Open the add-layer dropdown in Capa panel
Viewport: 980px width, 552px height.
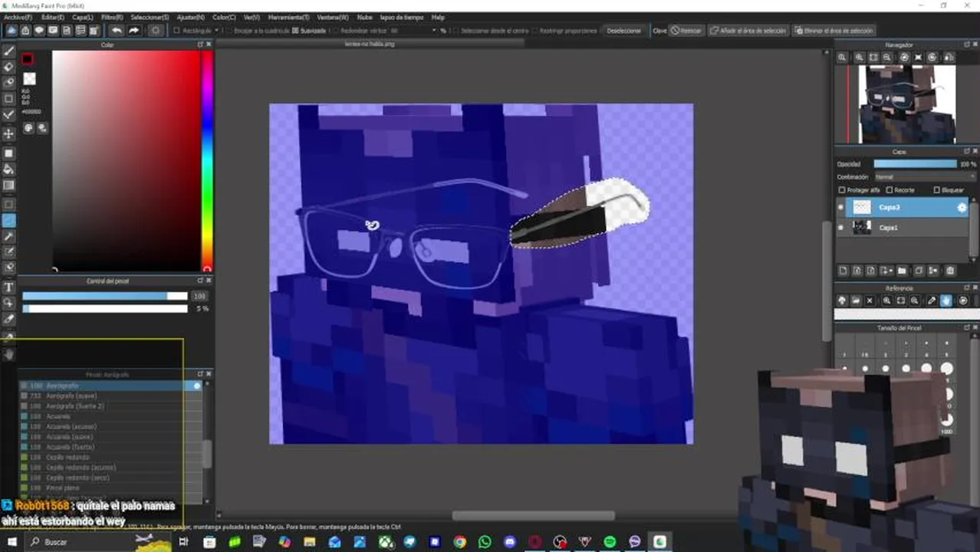(x=886, y=271)
